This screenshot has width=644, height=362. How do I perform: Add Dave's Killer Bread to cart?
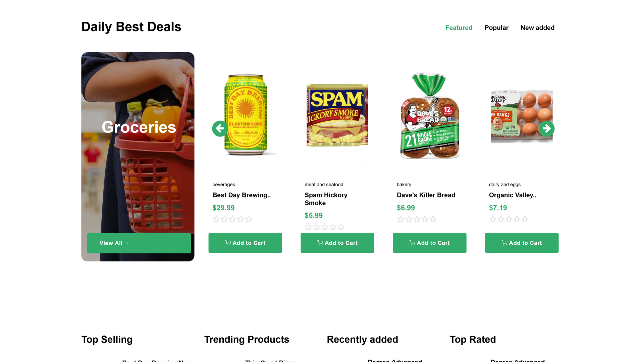(x=430, y=243)
